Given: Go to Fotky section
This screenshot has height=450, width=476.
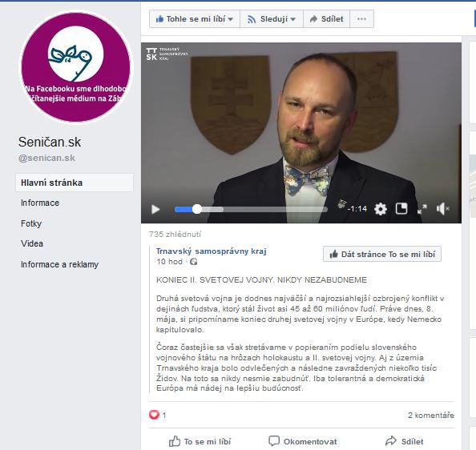Looking at the screenshot, I should pyautogui.click(x=31, y=223).
